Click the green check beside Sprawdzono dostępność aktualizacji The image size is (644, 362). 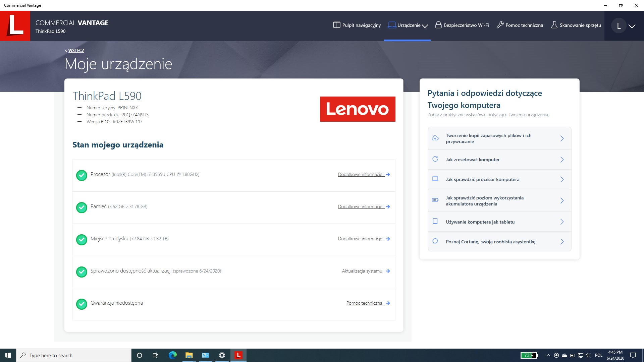[x=82, y=272]
